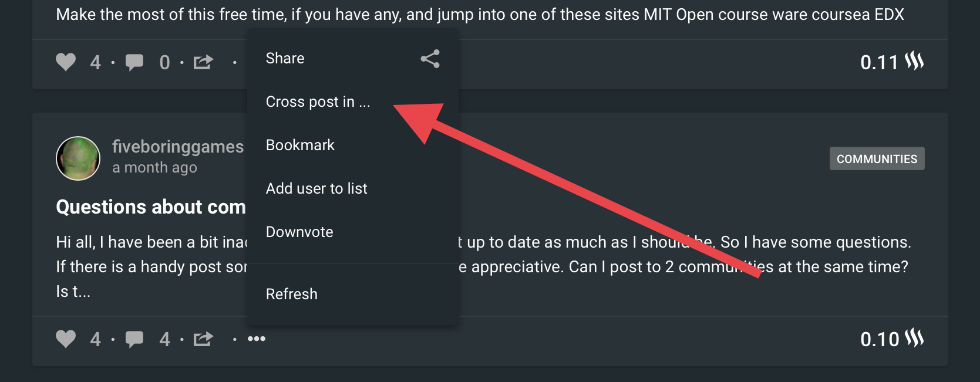Click the reblog arrow on fiveboringgames' post

coord(203,339)
